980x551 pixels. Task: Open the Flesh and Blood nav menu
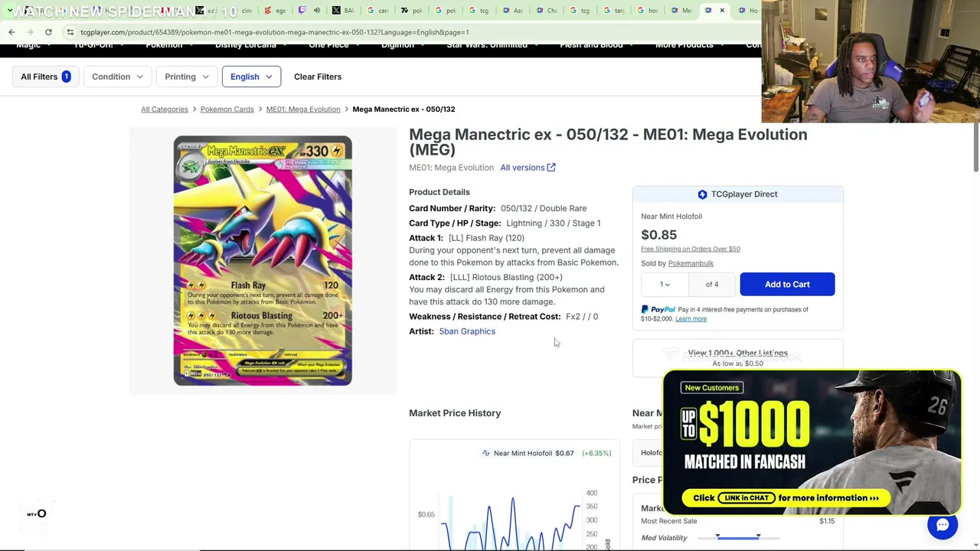click(595, 45)
